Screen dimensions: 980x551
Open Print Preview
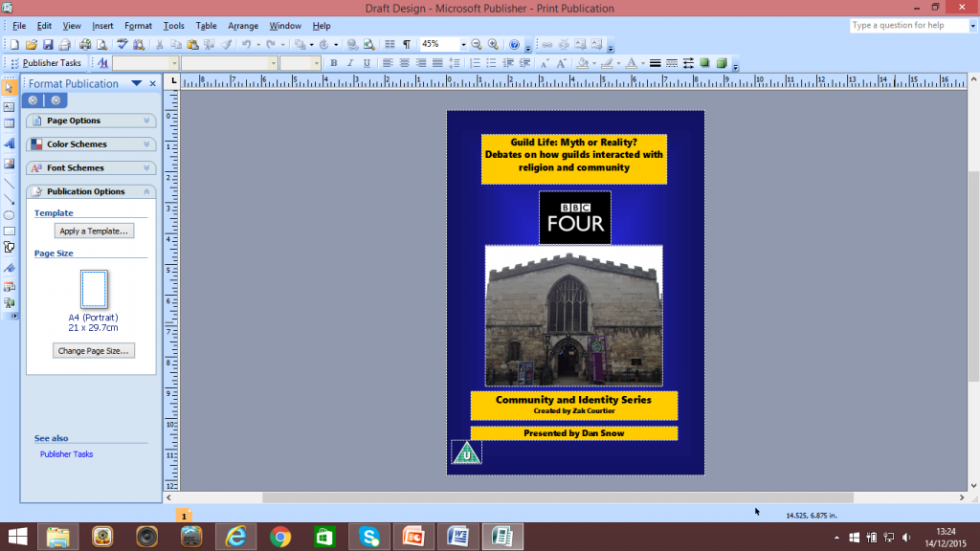[101, 44]
